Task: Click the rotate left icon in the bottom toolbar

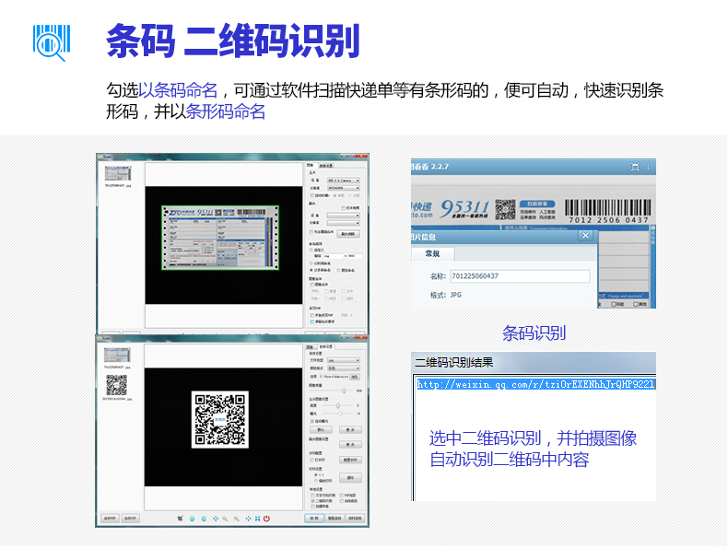Action: (x=192, y=519)
